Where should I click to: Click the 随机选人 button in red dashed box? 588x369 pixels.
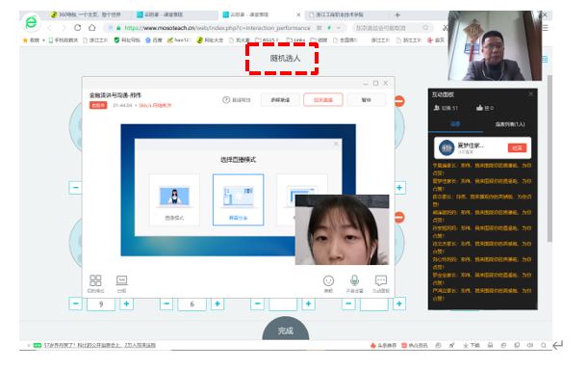285,58
